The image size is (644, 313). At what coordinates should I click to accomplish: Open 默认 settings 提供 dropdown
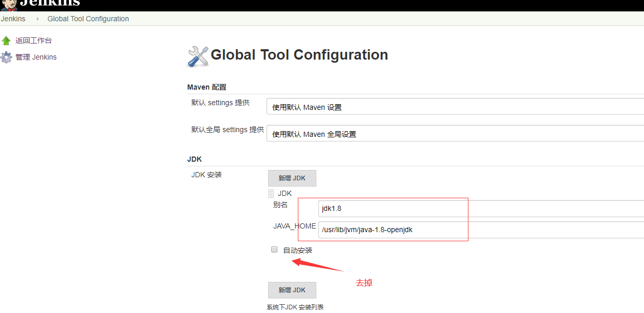pos(455,106)
